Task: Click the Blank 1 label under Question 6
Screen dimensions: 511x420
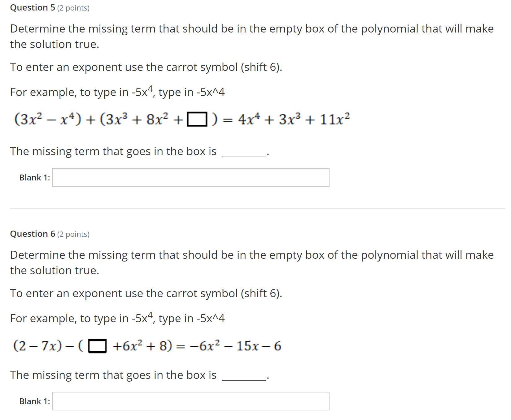Action: [x=34, y=401]
